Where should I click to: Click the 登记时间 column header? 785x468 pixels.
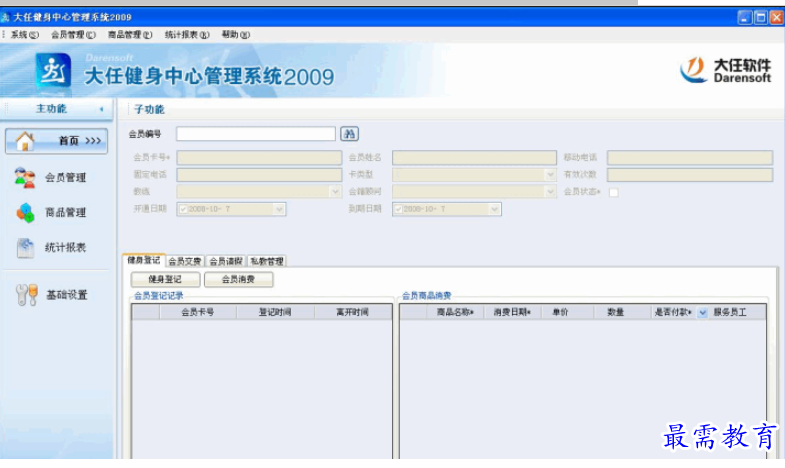275,312
